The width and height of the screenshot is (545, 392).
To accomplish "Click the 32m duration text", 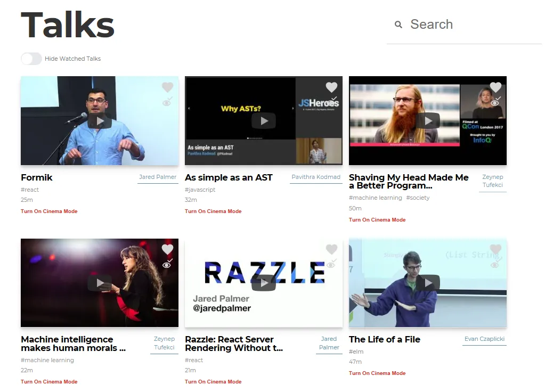I will pyautogui.click(x=191, y=200).
